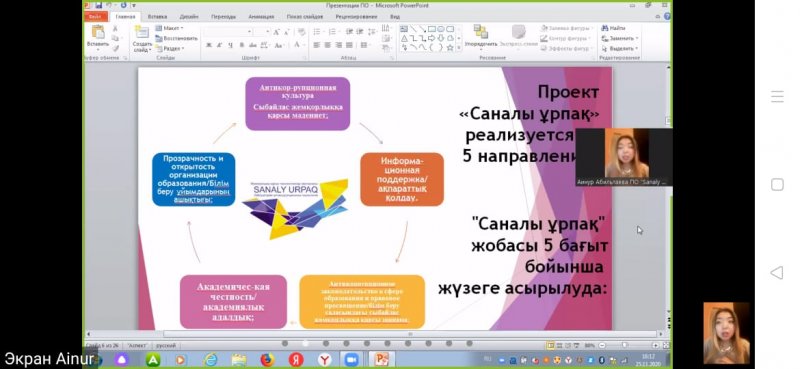Click the Вставить paste icon

[x=97, y=33]
